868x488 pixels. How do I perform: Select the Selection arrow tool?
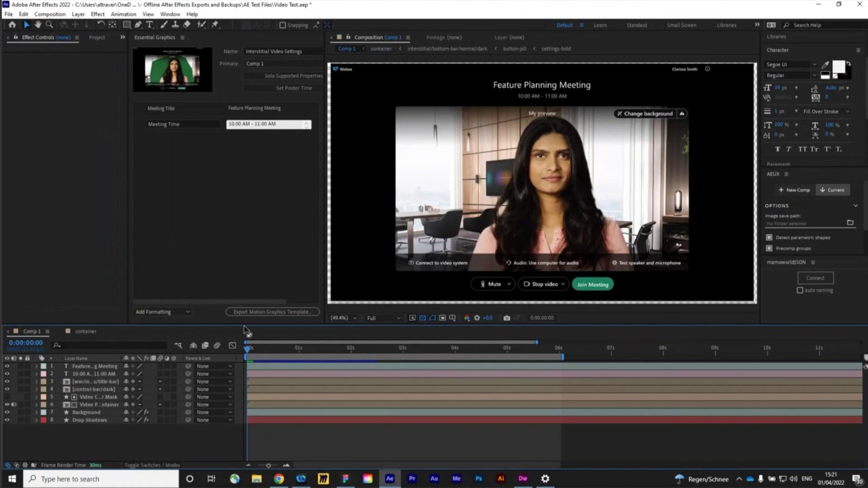point(27,25)
